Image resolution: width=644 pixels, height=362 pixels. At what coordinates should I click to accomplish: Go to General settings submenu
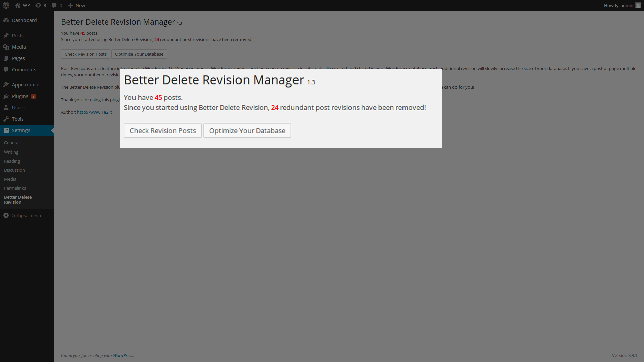[x=12, y=143]
